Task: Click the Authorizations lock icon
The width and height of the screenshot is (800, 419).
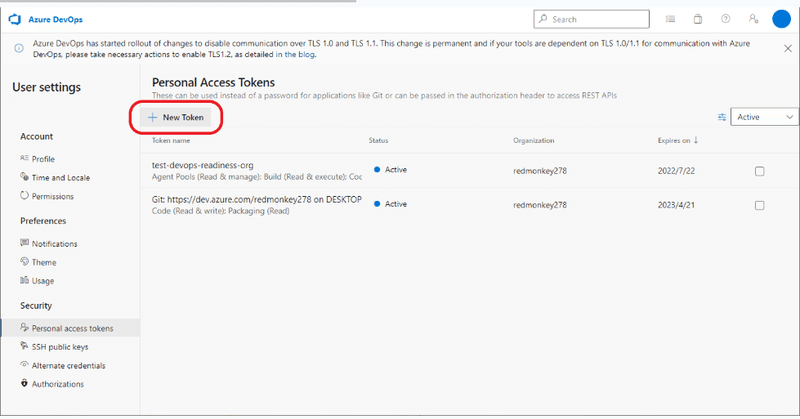Action: click(x=24, y=383)
